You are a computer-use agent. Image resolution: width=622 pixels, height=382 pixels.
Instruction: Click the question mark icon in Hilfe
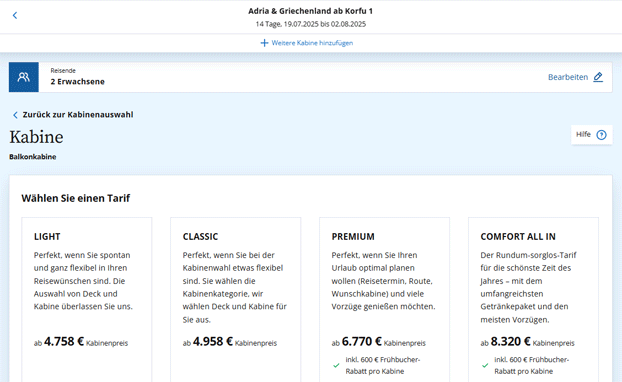[x=601, y=135]
